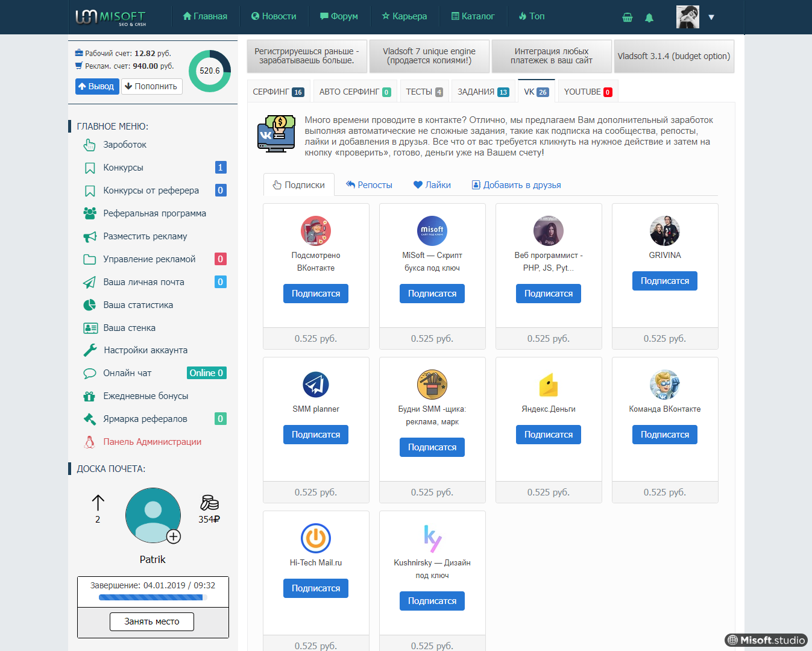The image size is (812, 651).
Task: Open Vladsoft 3.1.4 budget option banner
Action: (674, 56)
